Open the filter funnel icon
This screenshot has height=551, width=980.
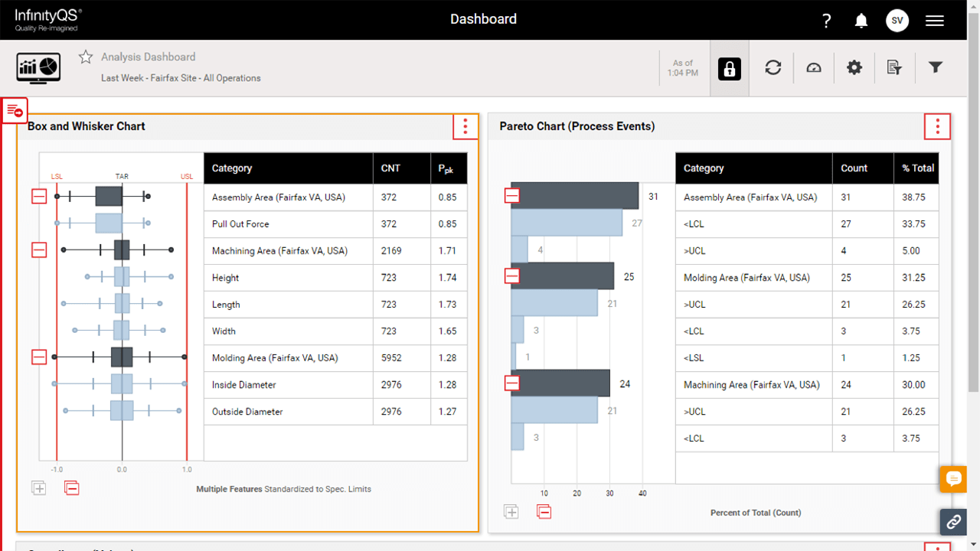coord(935,68)
